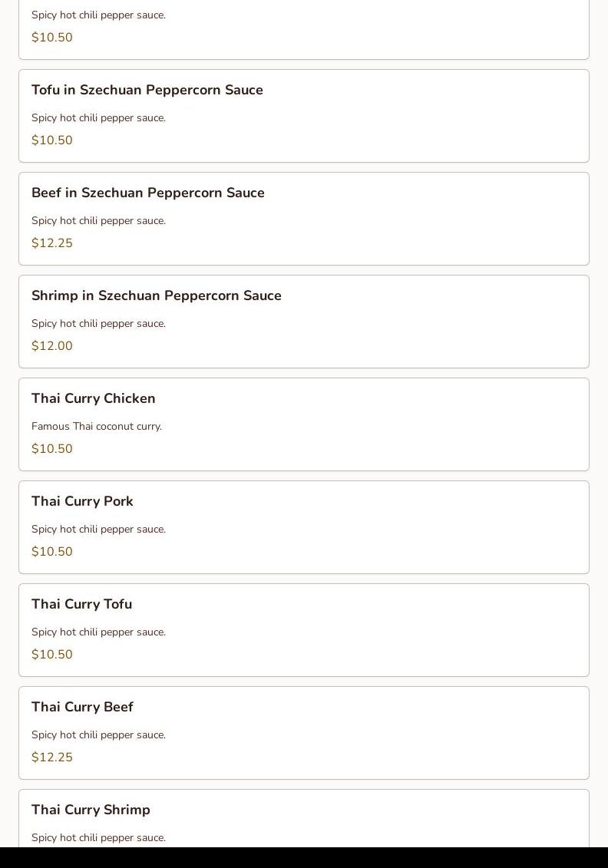Click the price under Beef in Szechuan Peppercorn Sauce
This screenshot has width=608, height=868.
52,243
